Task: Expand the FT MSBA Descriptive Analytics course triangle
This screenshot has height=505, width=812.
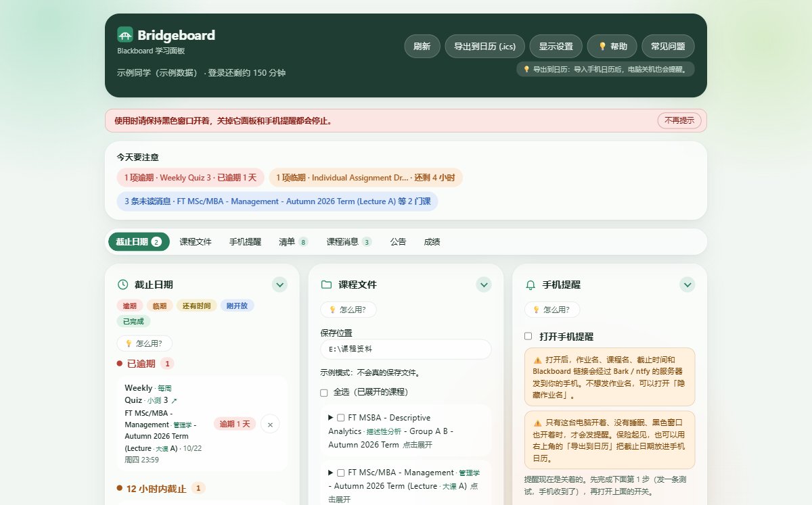Action: tap(331, 418)
